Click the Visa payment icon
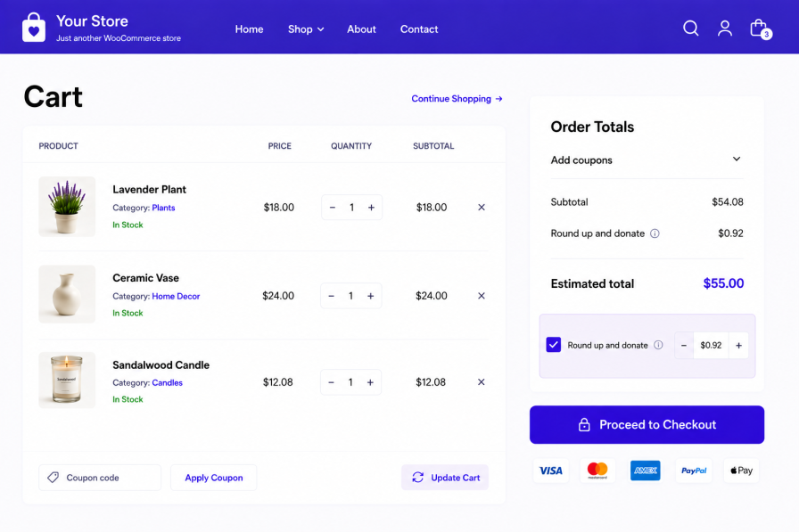The height and width of the screenshot is (532, 799). pos(551,471)
